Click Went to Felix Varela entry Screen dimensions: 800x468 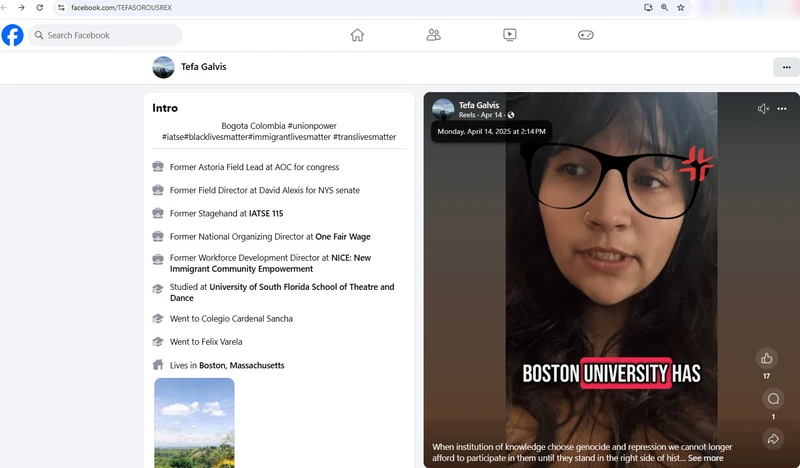[x=206, y=342]
